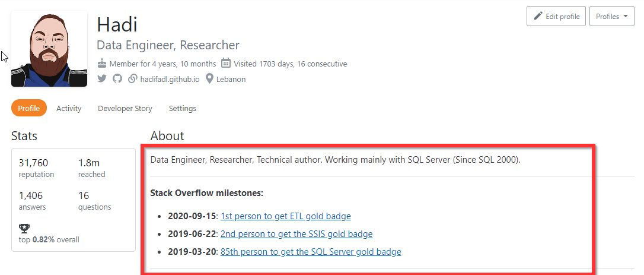Open the Developer Story tab
This screenshot has height=275, width=644.
click(125, 109)
